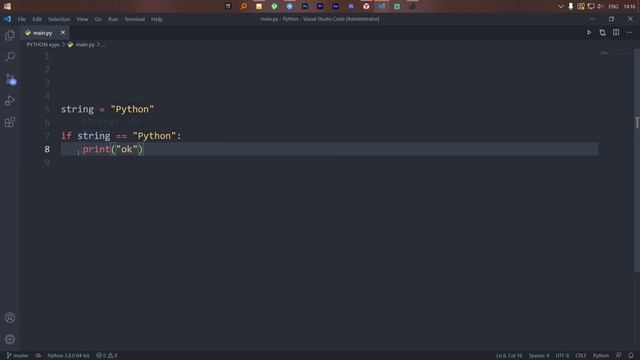Viewport: 640px width, 360px height.
Task: Open the Extensions view
Action: coord(10,122)
